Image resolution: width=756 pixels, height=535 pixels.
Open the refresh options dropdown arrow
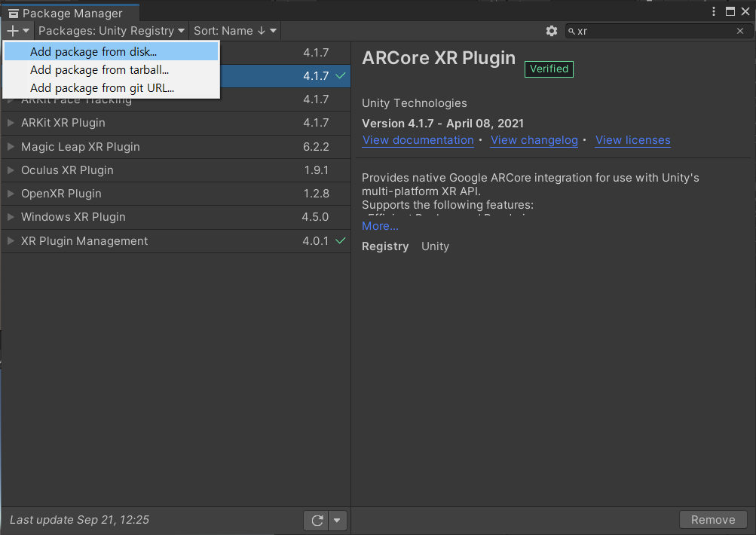coord(337,521)
